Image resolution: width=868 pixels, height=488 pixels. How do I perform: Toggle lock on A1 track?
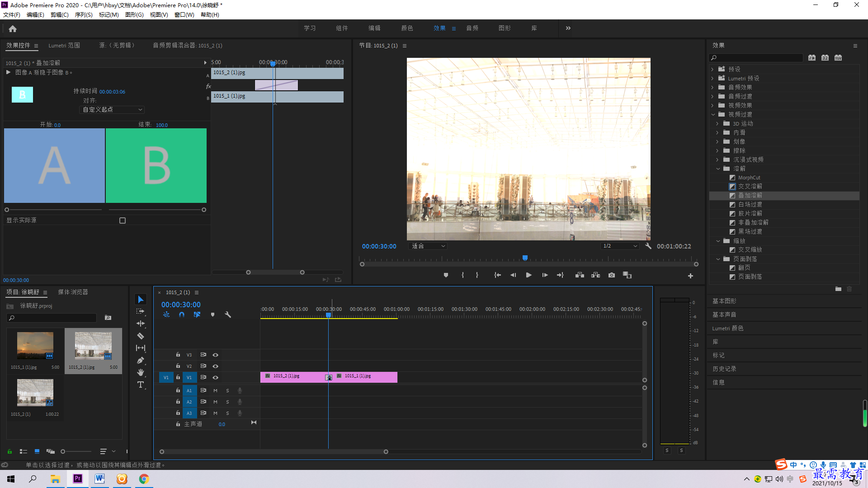pyautogui.click(x=178, y=390)
